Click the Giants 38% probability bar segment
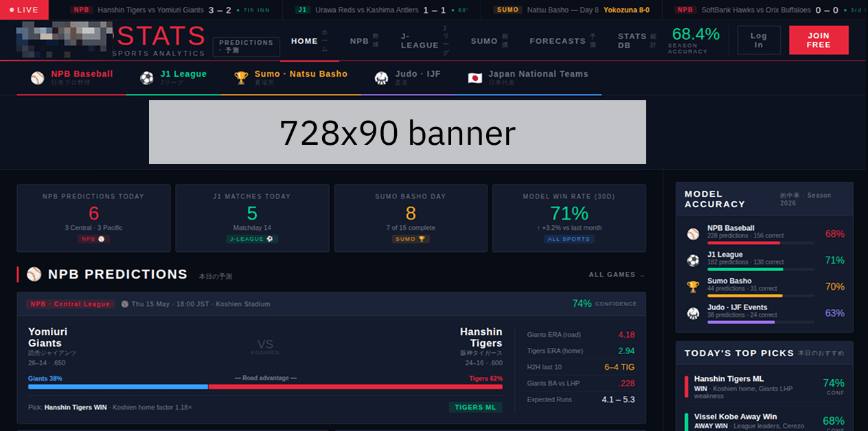Viewport: 868px width, 431px height. coord(118,387)
